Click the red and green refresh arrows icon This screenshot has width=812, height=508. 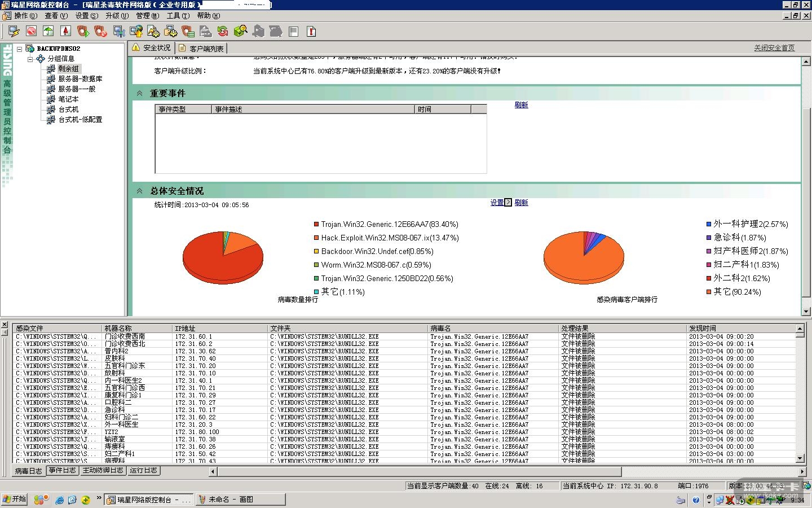(x=223, y=31)
